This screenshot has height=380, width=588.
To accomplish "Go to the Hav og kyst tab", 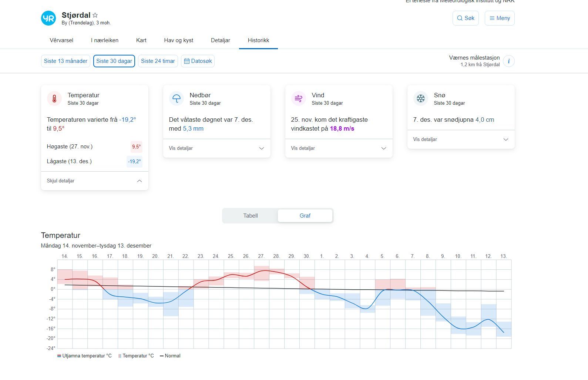I will point(178,40).
